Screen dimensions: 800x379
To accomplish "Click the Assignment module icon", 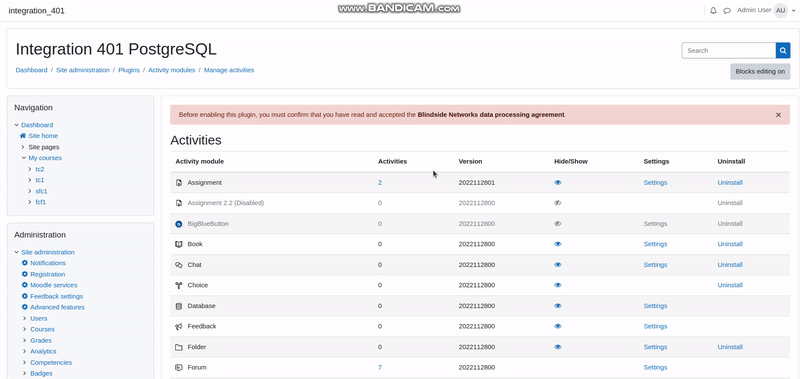I will (x=179, y=183).
